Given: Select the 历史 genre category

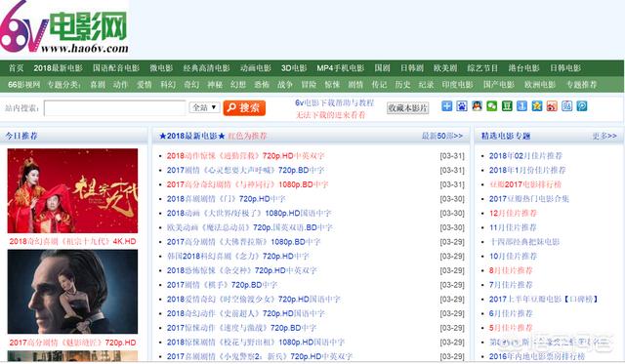Looking at the screenshot, I should point(402,85).
